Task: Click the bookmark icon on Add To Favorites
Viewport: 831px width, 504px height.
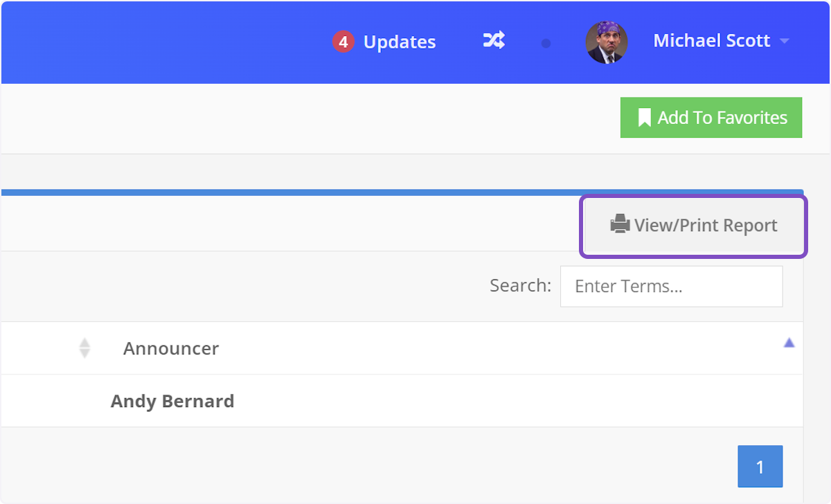Action: tap(644, 118)
